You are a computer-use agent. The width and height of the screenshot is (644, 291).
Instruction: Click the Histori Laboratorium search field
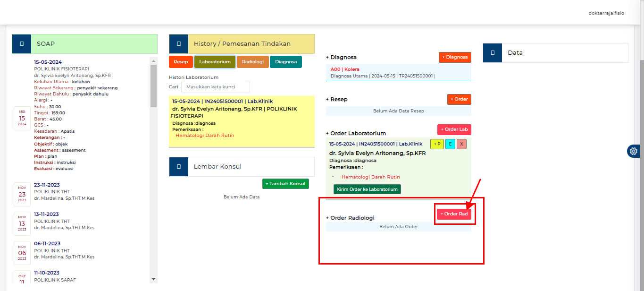pos(216,86)
